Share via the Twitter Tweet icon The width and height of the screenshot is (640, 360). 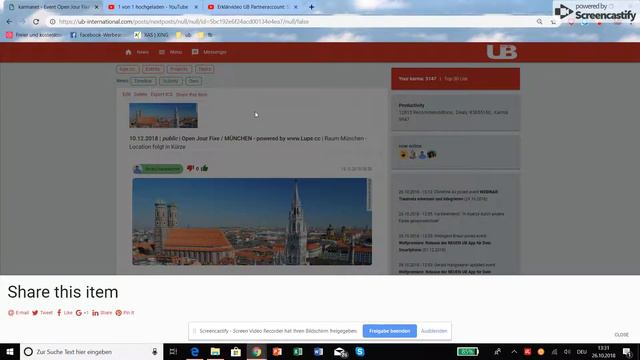coord(42,313)
